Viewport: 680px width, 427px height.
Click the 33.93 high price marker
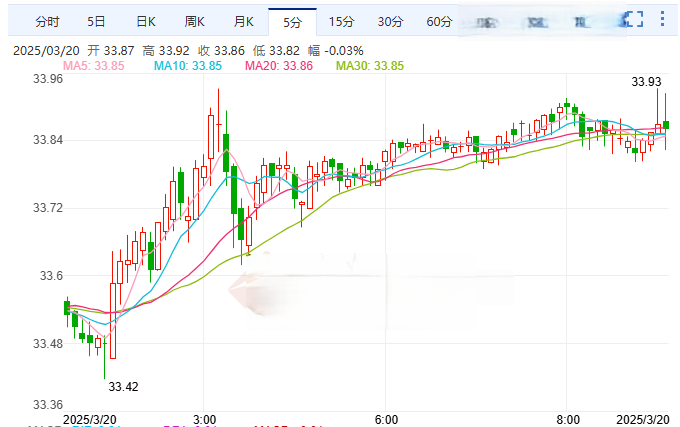(x=646, y=81)
